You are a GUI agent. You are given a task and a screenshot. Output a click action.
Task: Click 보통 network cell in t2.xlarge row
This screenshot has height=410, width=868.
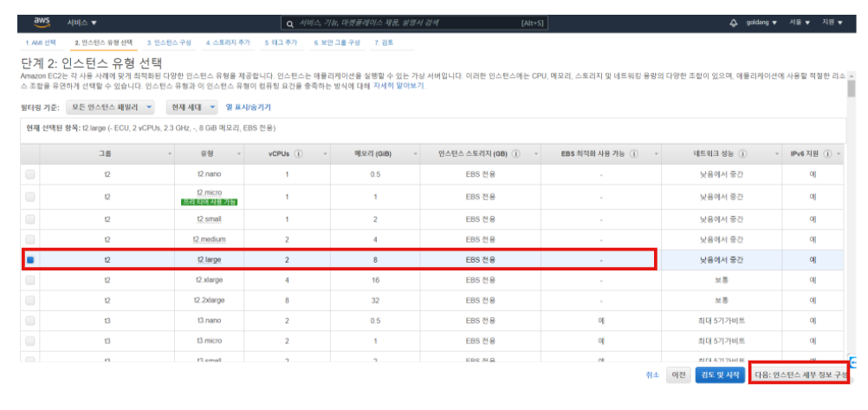coord(722,280)
